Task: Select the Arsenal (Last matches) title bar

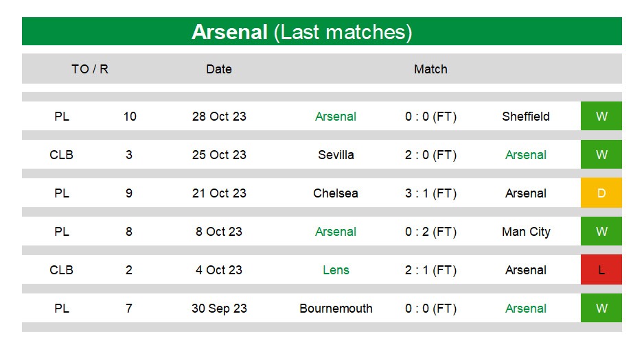Action: coord(321,32)
